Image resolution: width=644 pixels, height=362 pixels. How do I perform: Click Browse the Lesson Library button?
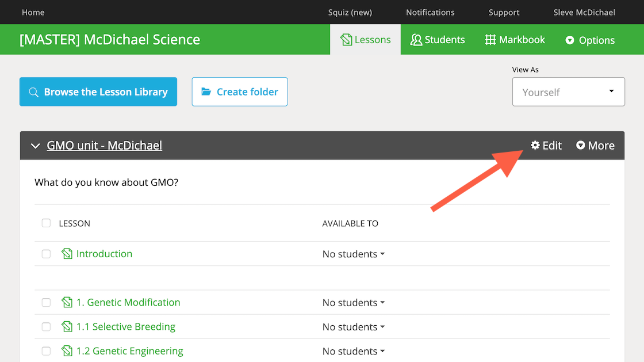(98, 92)
